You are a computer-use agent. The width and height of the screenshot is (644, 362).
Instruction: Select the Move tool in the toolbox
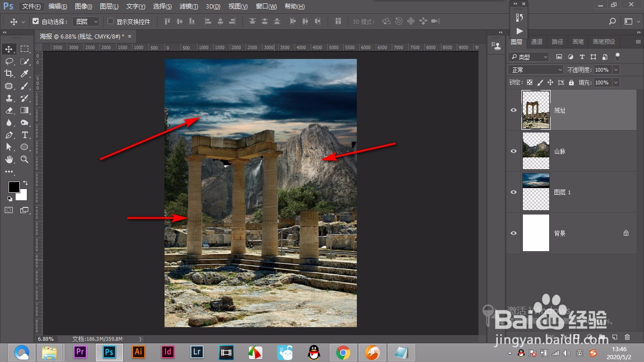point(9,49)
